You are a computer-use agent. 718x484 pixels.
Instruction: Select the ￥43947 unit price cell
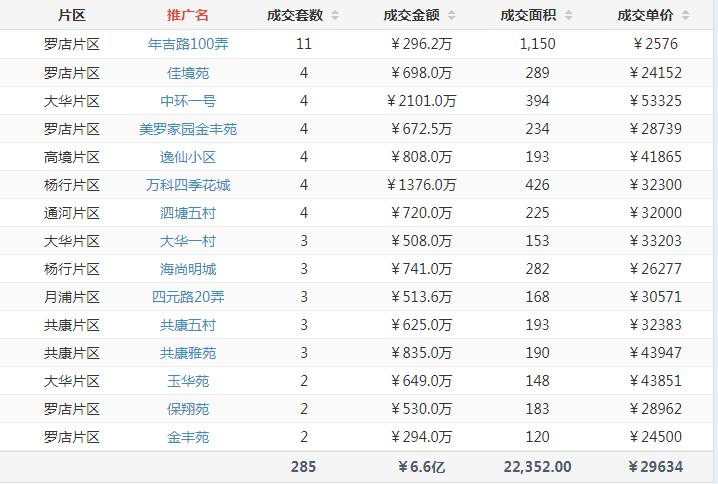[655, 353]
